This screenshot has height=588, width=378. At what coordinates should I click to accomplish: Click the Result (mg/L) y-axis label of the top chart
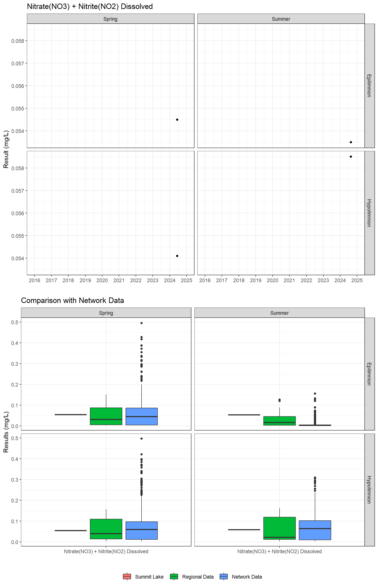click(x=6, y=149)
